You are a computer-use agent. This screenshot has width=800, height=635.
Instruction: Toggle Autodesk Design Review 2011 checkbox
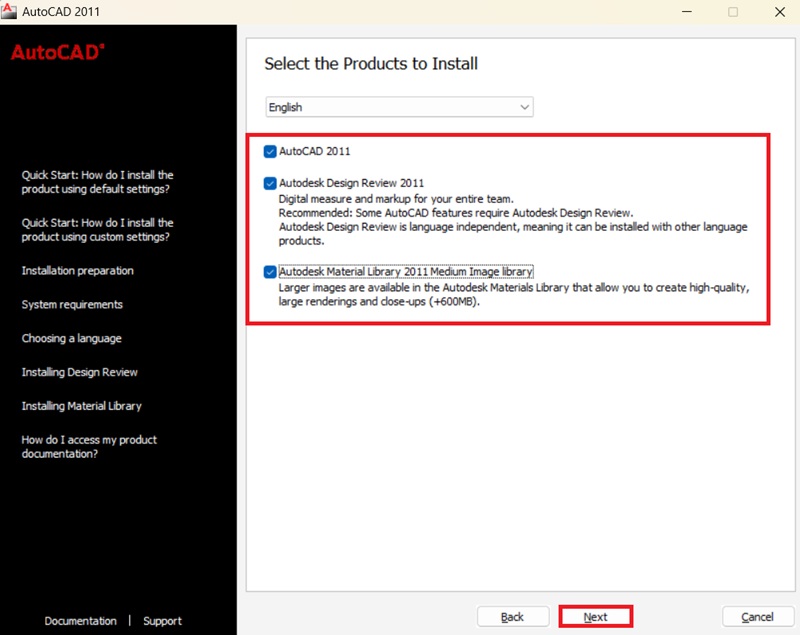click(270, 184)
